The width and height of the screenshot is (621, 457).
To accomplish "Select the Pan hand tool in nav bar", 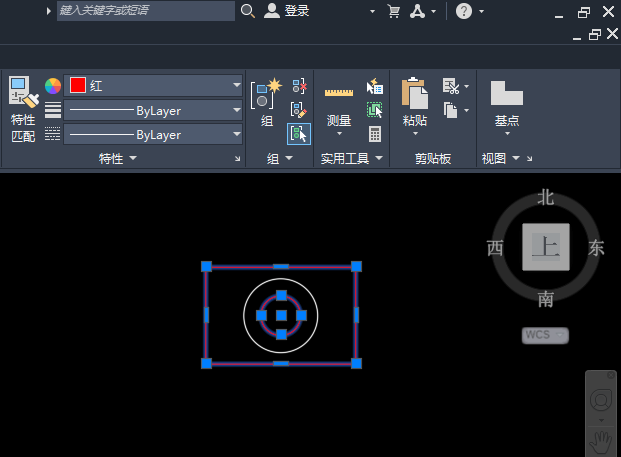I will tap(601, 442).
